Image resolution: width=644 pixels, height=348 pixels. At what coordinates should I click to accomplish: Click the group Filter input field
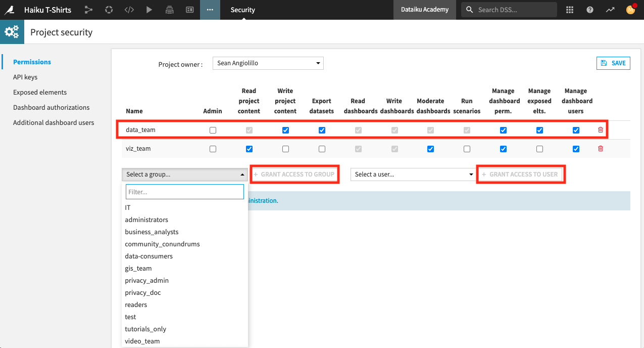[185, 192]
